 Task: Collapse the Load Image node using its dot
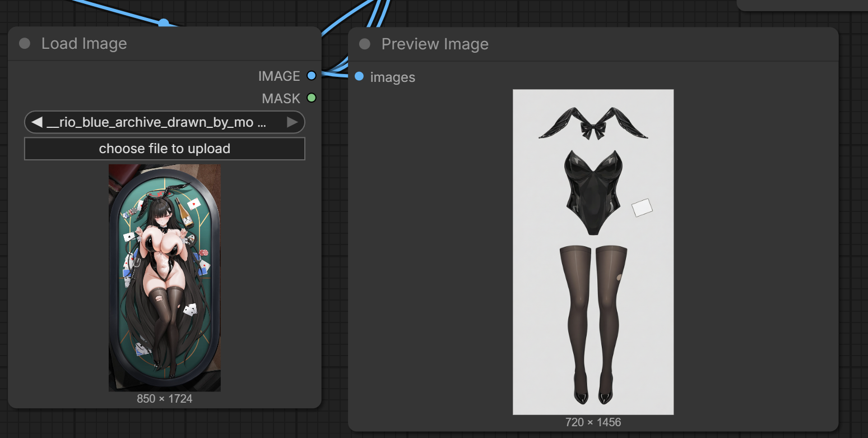pos(25,44)
